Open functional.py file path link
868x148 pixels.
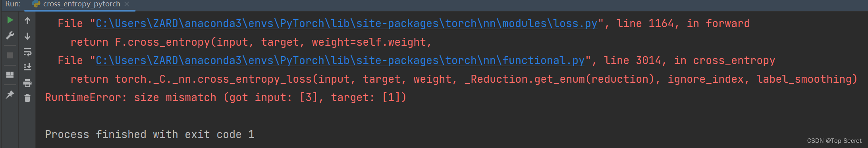(x=340, y=60)
